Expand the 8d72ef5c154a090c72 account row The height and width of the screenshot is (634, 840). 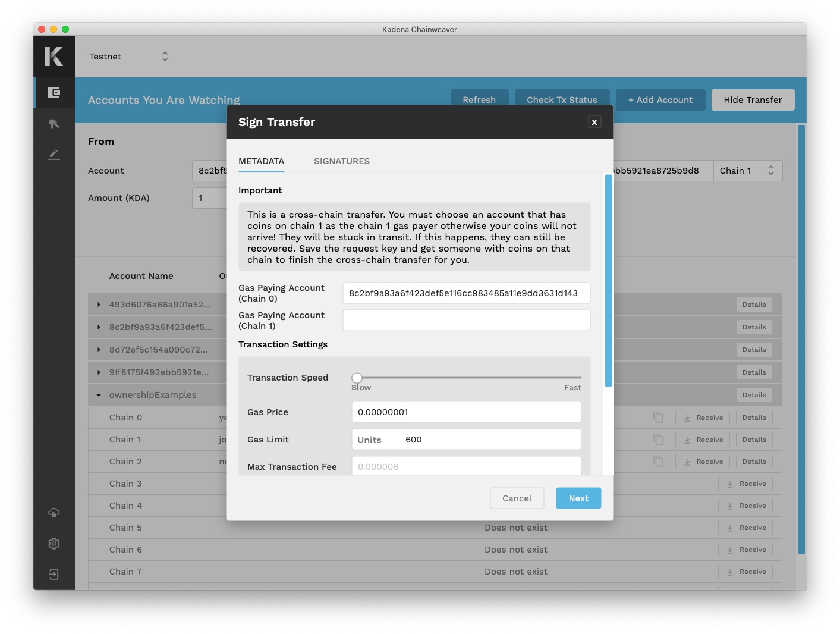pyautogui.click(x=99, y=350)
